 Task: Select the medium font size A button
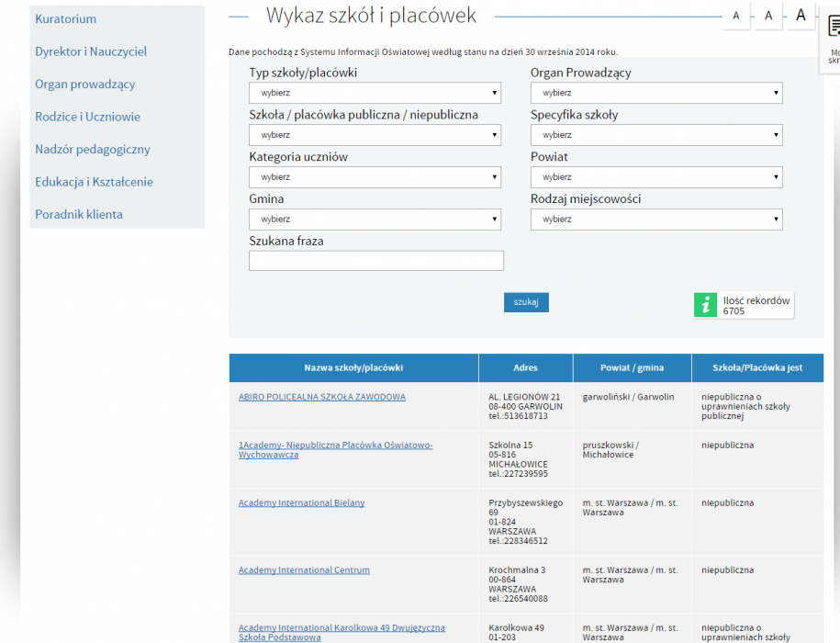(x=768, y=16)
